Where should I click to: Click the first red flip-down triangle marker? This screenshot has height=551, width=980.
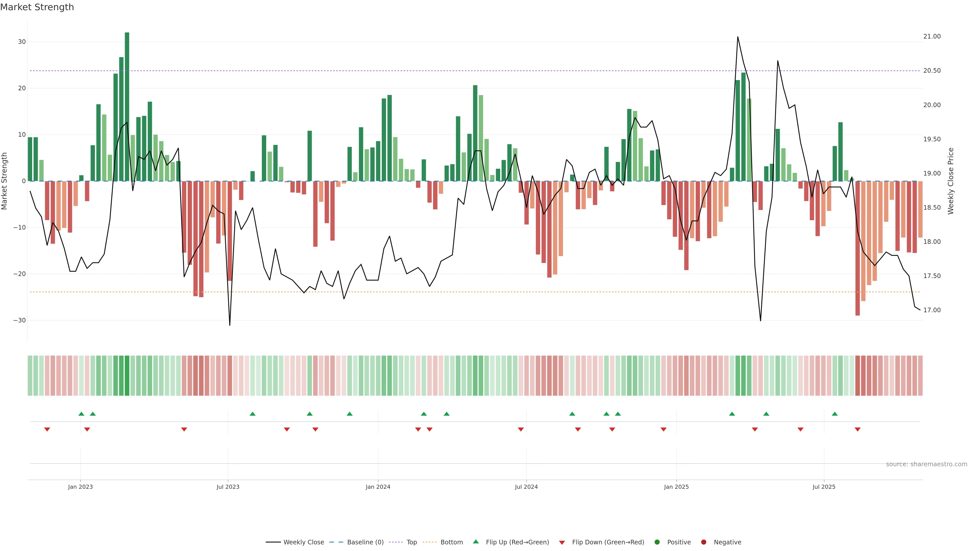(47, 429)
